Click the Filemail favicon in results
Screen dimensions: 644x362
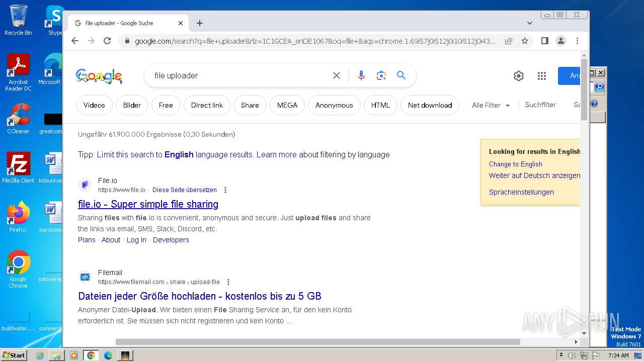[85, 277]
